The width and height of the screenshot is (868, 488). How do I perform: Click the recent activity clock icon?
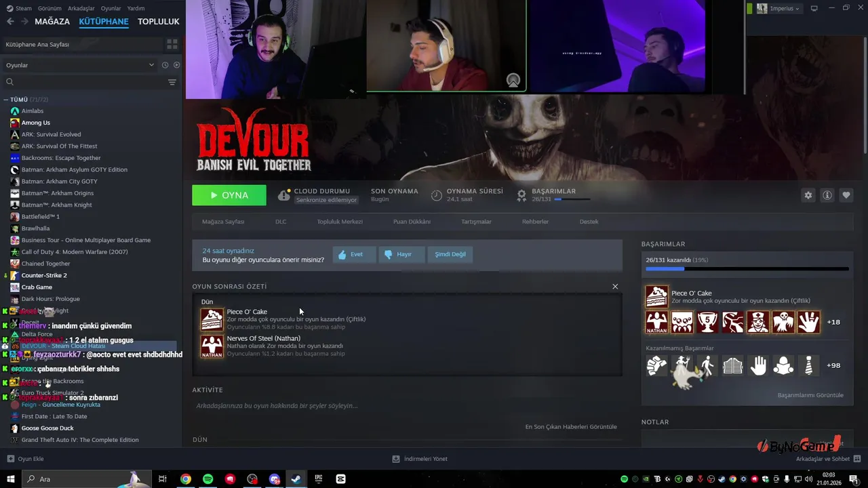tap(165, 65)
